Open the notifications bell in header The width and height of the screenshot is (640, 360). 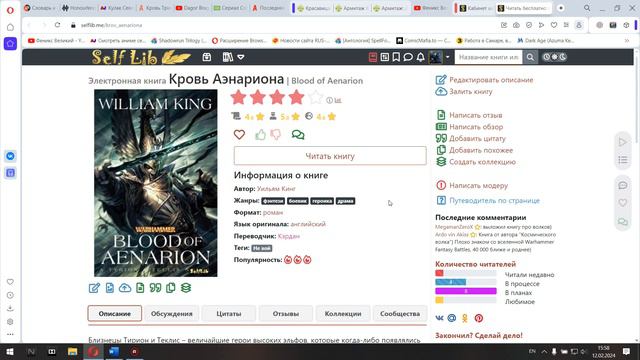pos(420,57)
